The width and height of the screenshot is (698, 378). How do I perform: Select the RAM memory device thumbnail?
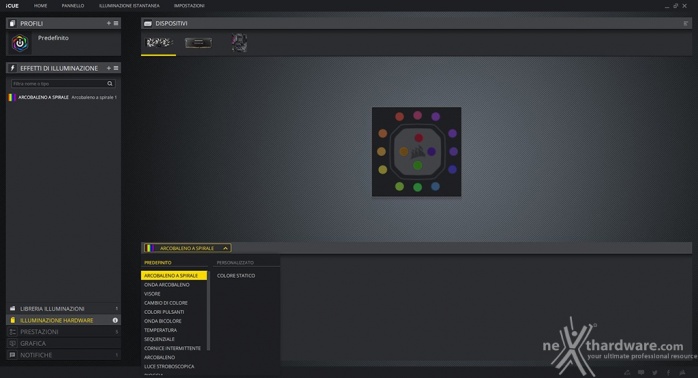click(x=198, y=43)
